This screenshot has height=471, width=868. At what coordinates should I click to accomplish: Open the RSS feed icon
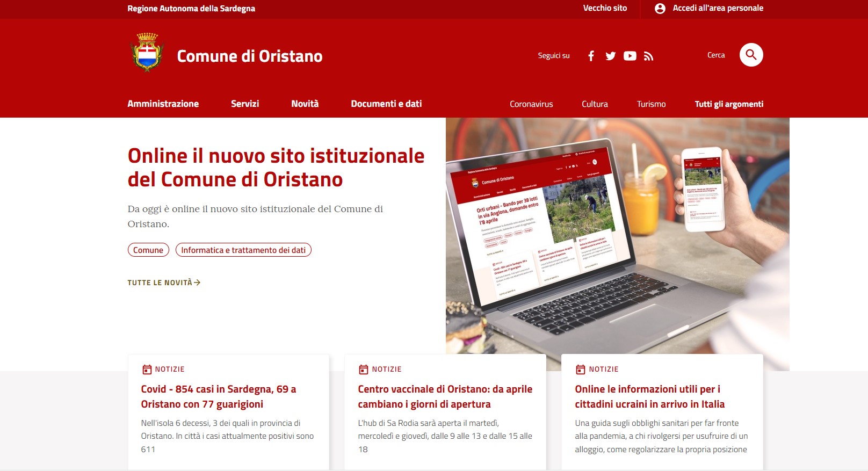tap(649, 56)
